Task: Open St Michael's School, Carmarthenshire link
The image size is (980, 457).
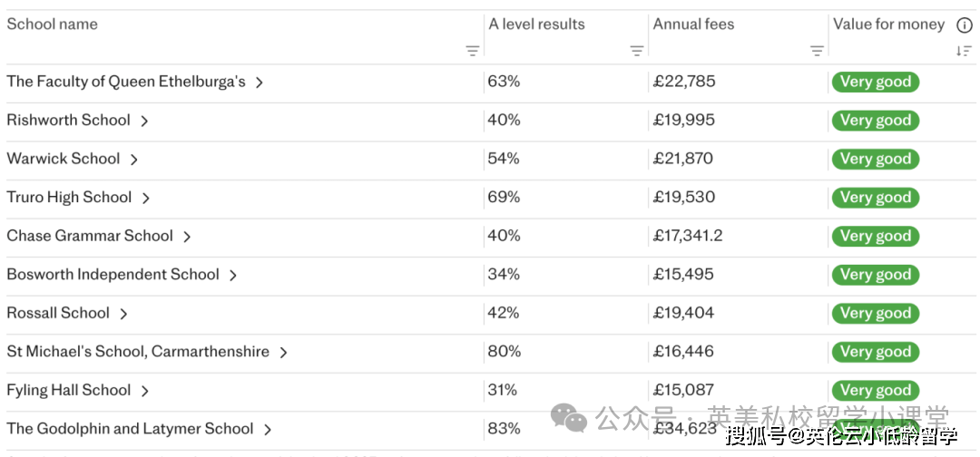Action: (x=138, y=352)
